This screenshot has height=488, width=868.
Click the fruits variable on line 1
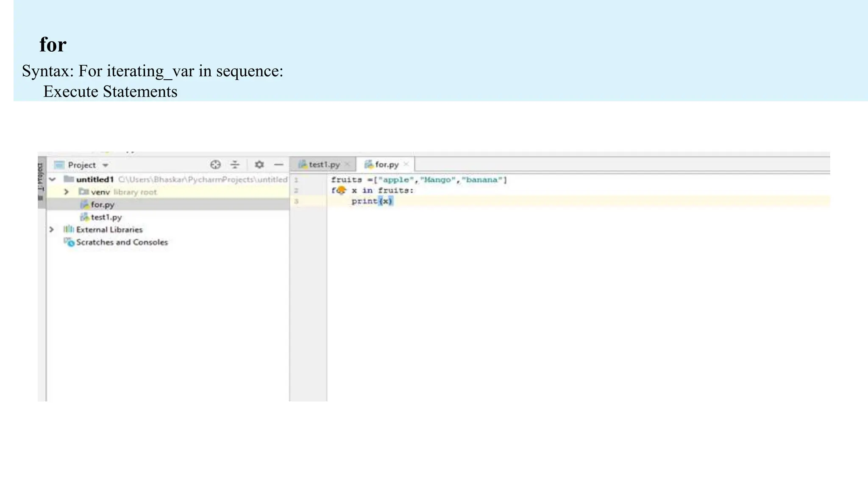click(x=346, y=180)
